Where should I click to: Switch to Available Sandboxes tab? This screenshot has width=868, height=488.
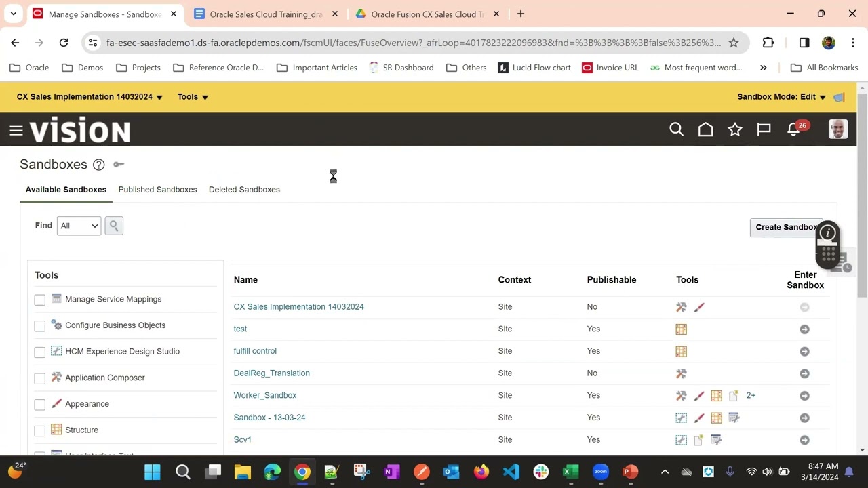coord(66,190)
